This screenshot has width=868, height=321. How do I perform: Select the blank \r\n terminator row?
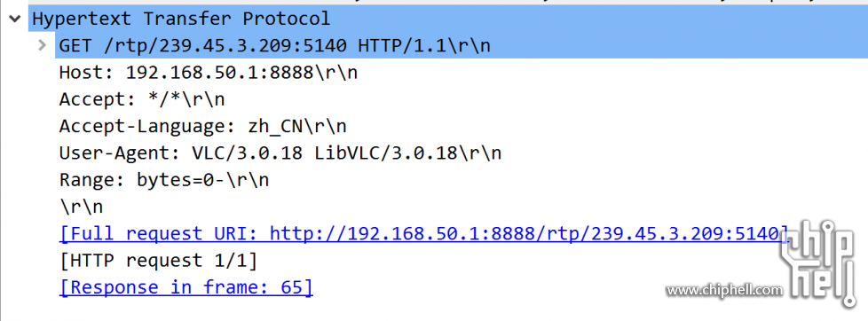click(81, 207)
